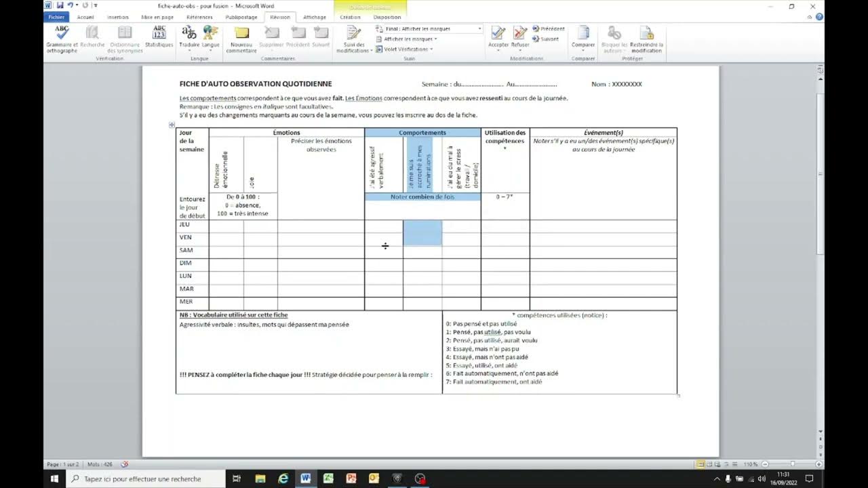868x488 pixels.
Task: Open the Comparer documents tool
Action: pos(583,37)
